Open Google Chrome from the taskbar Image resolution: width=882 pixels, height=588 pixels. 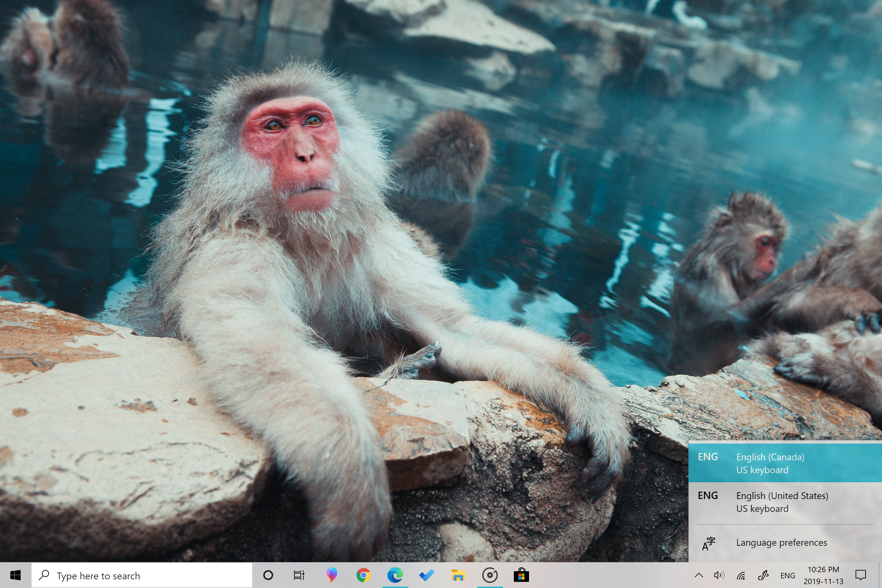[x=363, y=575]
